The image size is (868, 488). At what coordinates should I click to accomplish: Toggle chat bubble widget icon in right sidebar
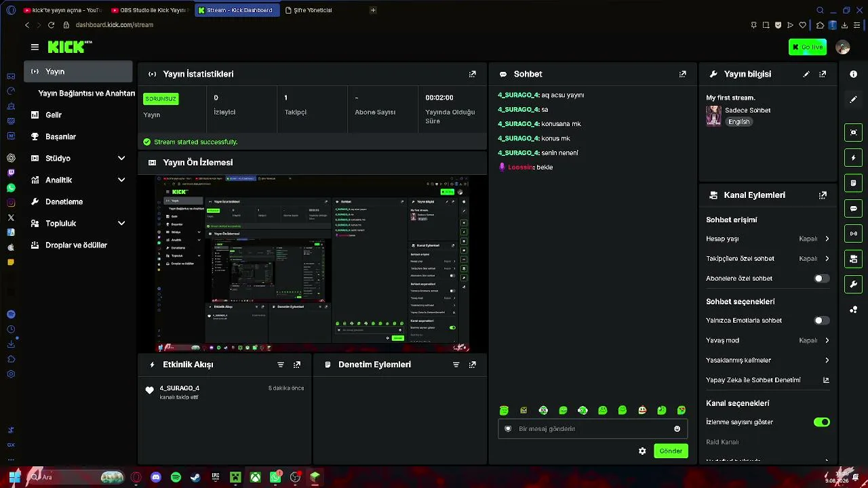(854, 208)
